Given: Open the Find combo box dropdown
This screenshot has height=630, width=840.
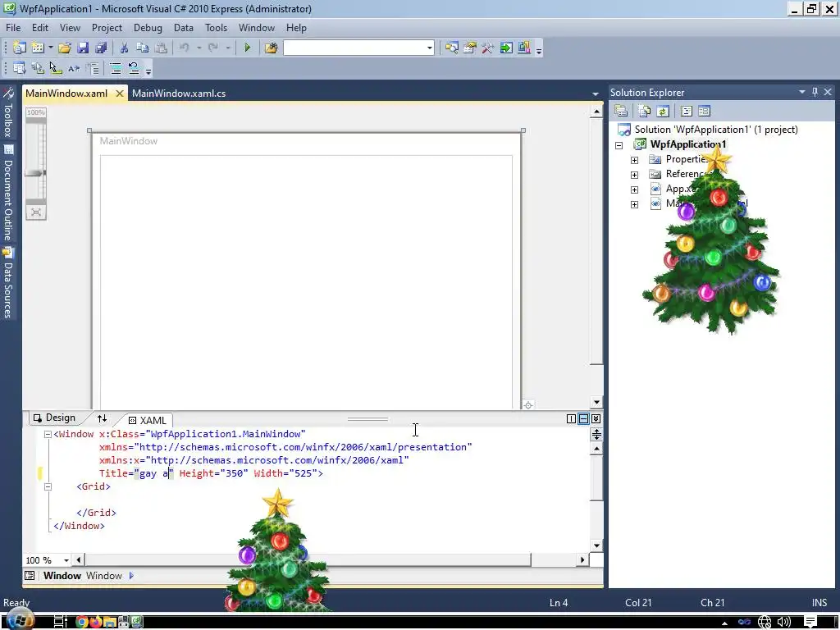Looking at the screenshot, I should pyautogui.click(x=429, y=48).
